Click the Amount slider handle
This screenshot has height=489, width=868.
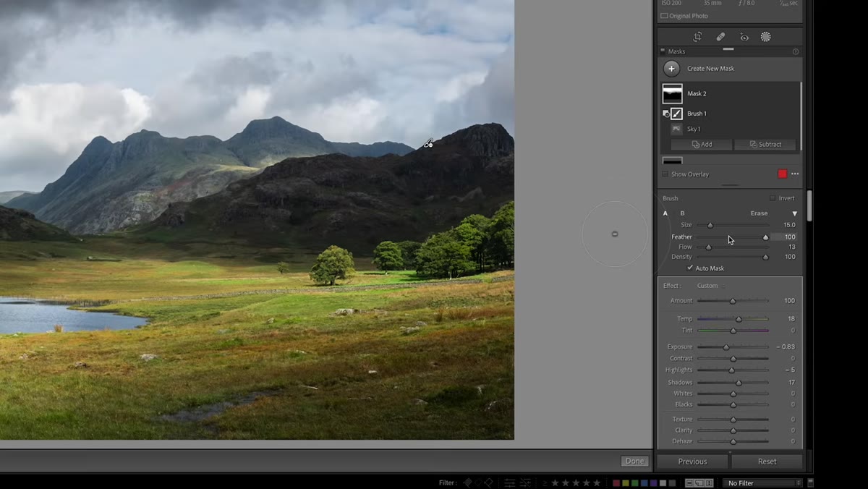pos(733,301)
